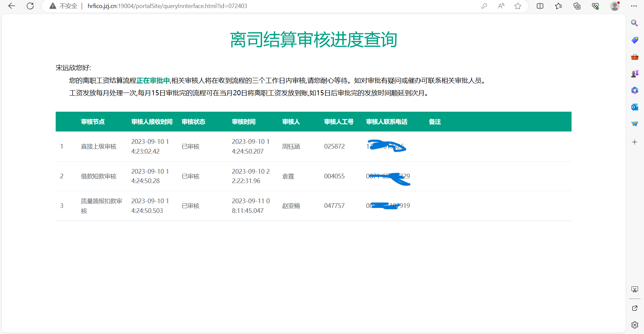Viewport: 644px width, 334px height.
Task: Click employee number 025872
Action: [x=334, y=147]
